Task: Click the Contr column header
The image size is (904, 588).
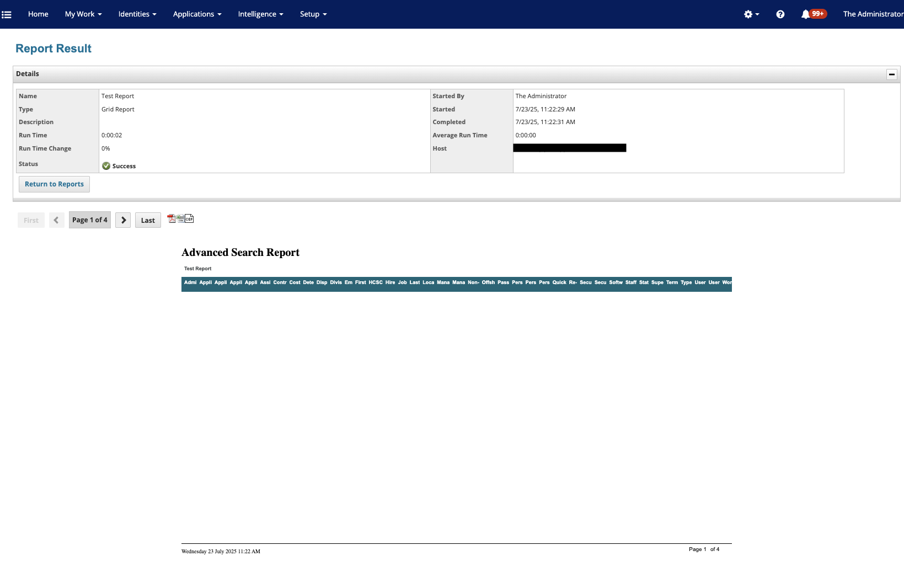Action: pyautogui.click(x=280, y=282)
